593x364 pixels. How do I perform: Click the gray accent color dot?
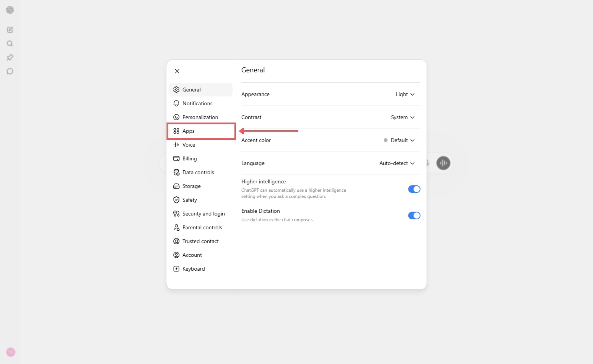click(385, 140)
